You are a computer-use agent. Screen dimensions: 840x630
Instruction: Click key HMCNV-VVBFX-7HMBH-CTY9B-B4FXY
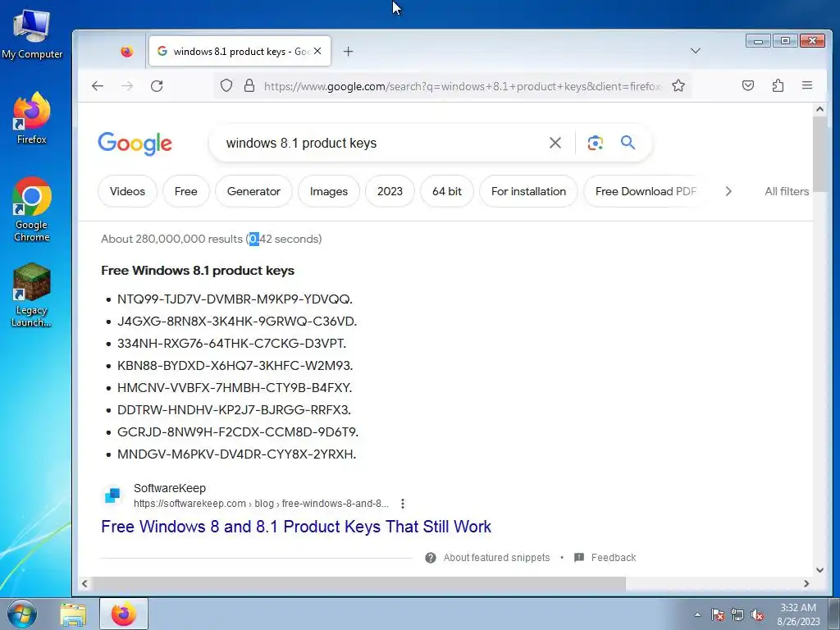click(x=235, y=388)
